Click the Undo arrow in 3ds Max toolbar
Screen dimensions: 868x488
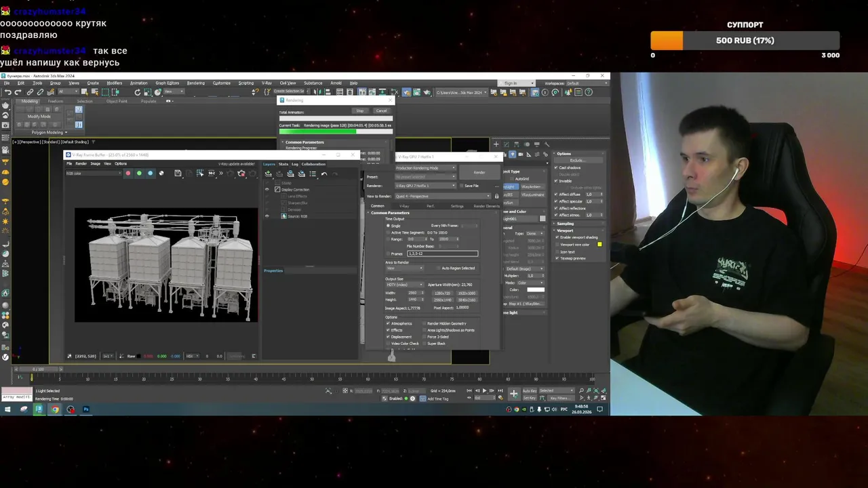point(7,92)
